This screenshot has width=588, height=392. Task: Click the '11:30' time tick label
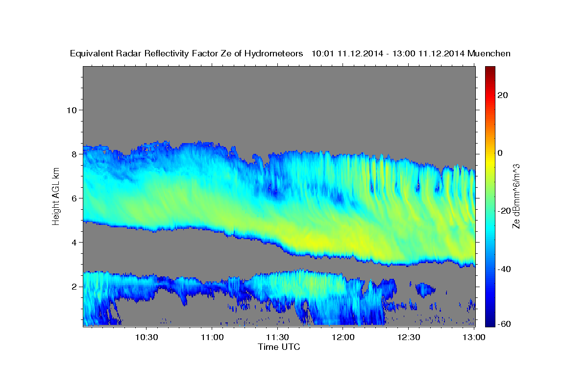[277, 338]
